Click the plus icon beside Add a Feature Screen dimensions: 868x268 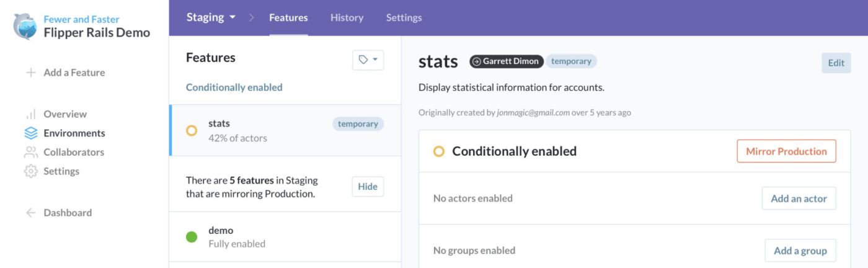pos(30,73)
